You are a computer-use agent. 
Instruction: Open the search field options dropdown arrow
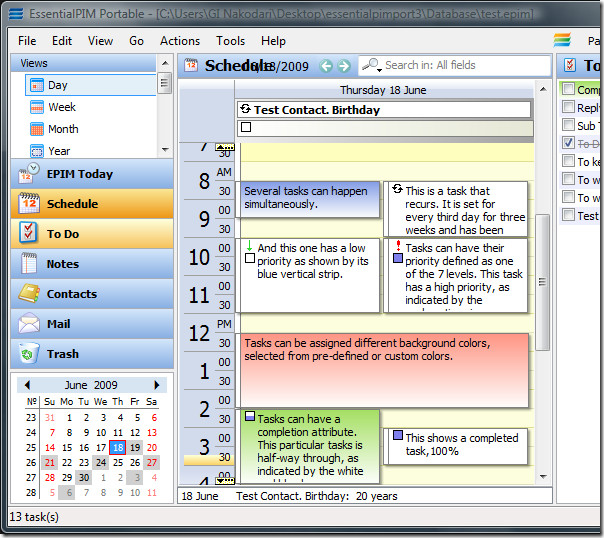379,70
